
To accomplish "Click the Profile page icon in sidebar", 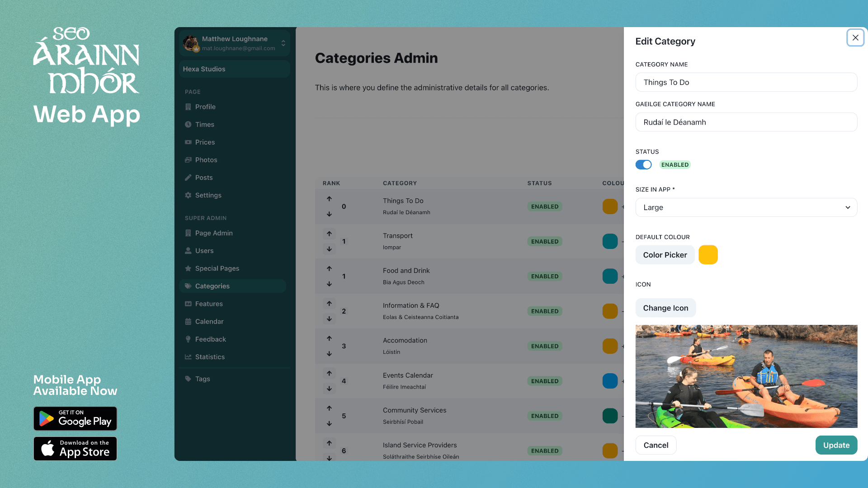I will (x=188, y=107).
